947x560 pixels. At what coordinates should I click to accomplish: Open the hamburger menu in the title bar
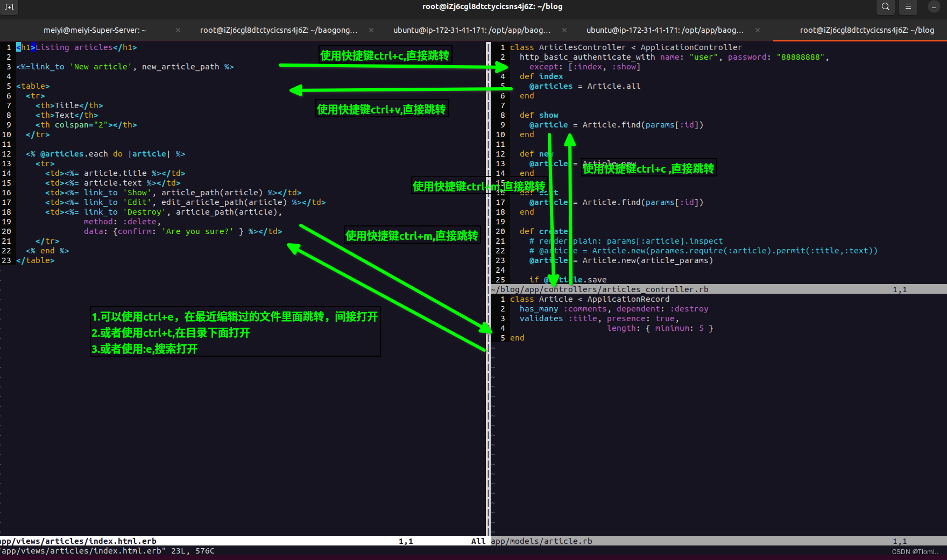tap(908, 7)
